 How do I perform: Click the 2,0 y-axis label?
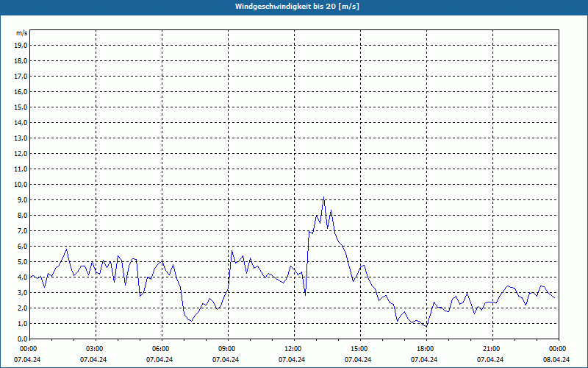[x=22, y=308]
